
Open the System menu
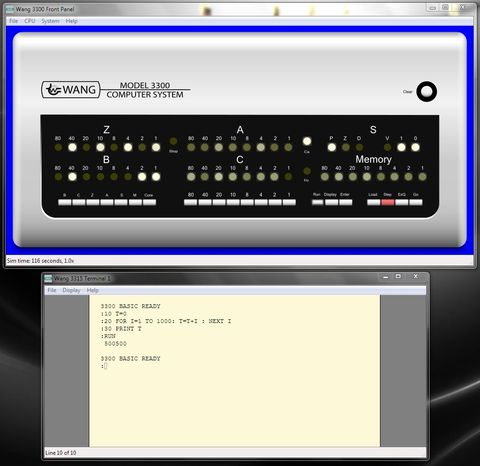click(x=50, y=21)
